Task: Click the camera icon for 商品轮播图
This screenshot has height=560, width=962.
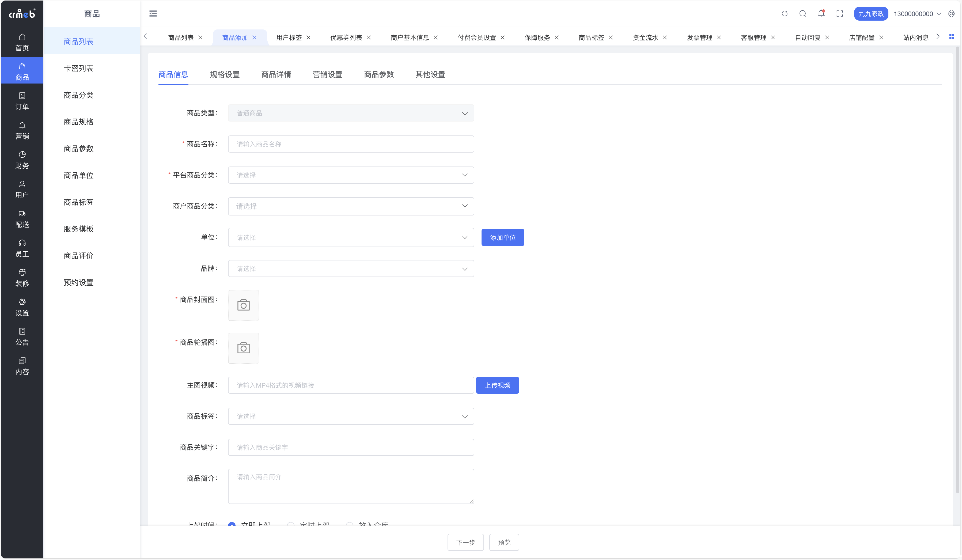Action: point(243,348)
